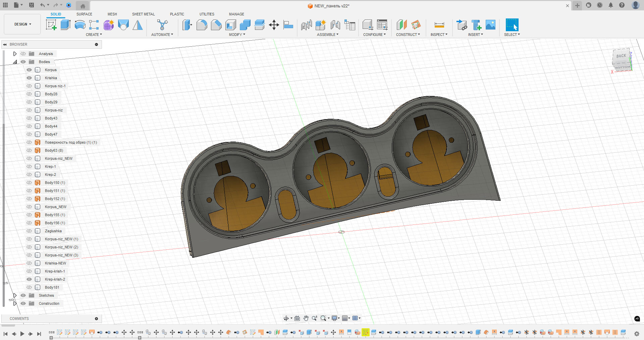Open the INSPECT dropdown menu
Image resolution: width=644 pixels, height=340 pixels.
point(439,35)
